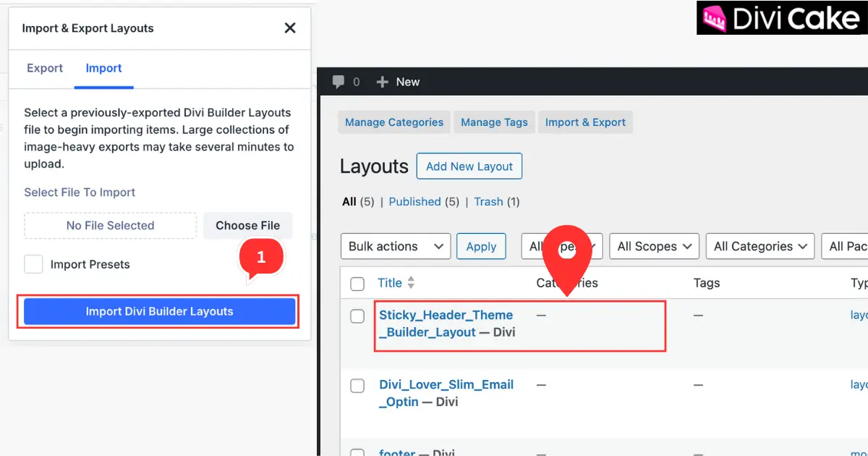Open Manage Categories

pos(394,122)
